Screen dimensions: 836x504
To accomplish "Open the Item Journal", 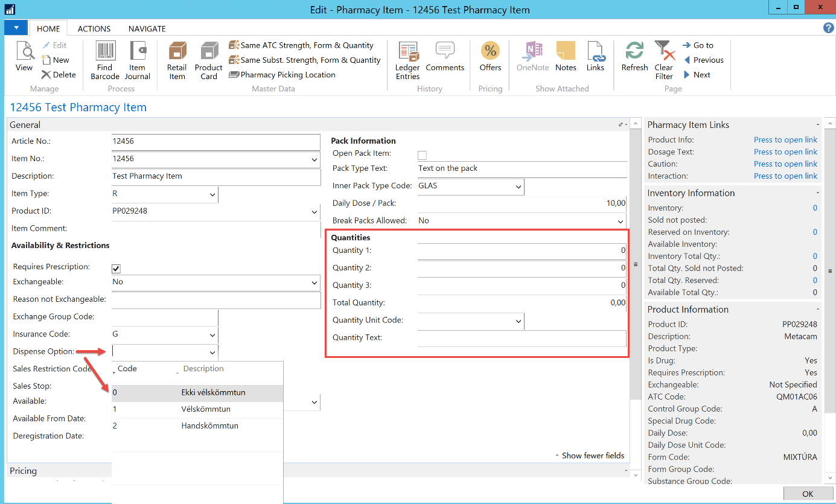I will coord(138,53).
